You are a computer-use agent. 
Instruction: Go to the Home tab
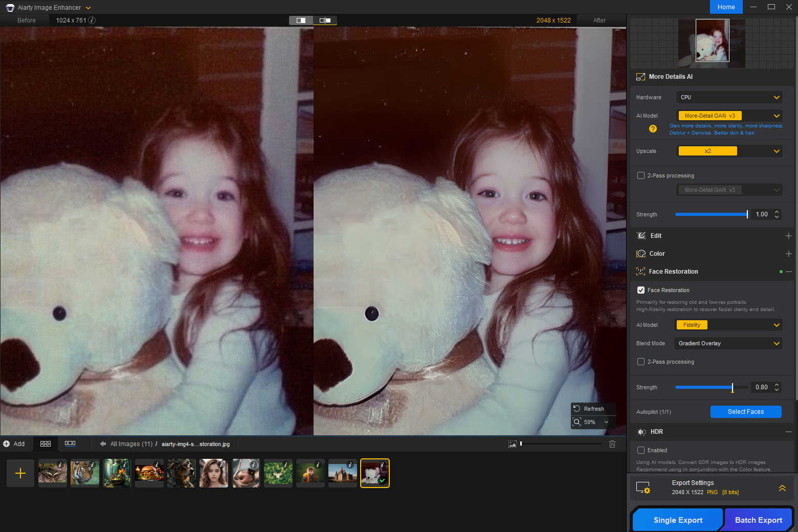coord(726,7)
